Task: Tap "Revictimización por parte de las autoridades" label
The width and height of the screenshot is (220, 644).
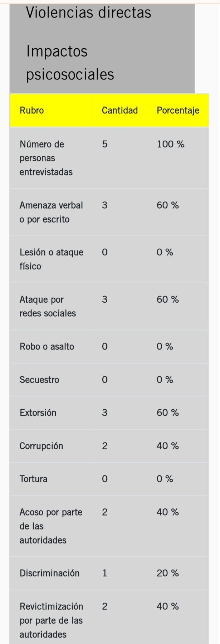Action: [51, 620]
